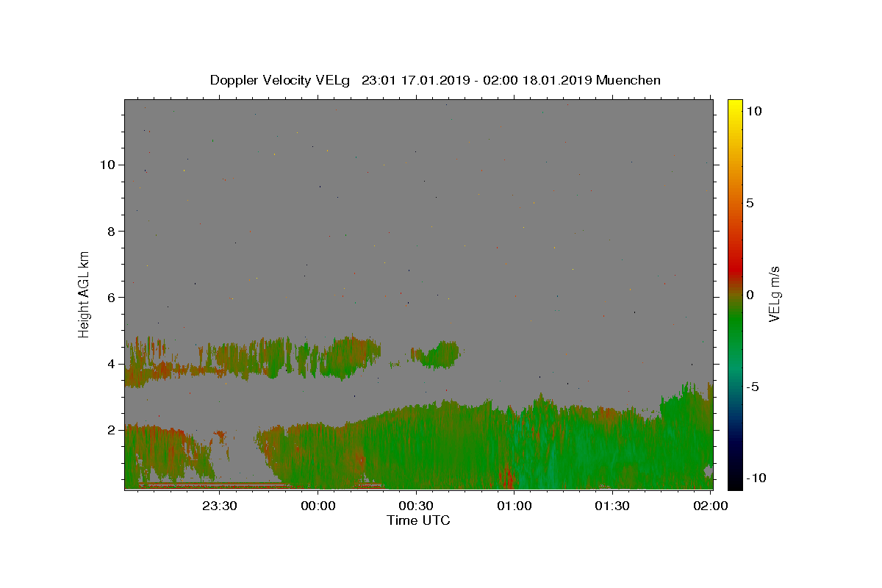The height and width of the screenshot is (588, 882).
Task: Click the colorbar value 5 label
Action: point(750,203)
